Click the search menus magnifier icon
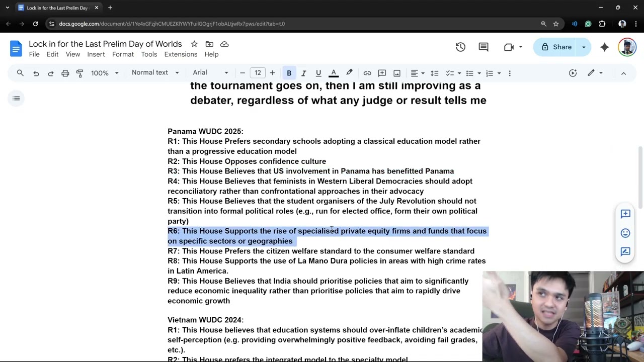Image resolution: width=644 pixels, height=362 pixels. 20,73
